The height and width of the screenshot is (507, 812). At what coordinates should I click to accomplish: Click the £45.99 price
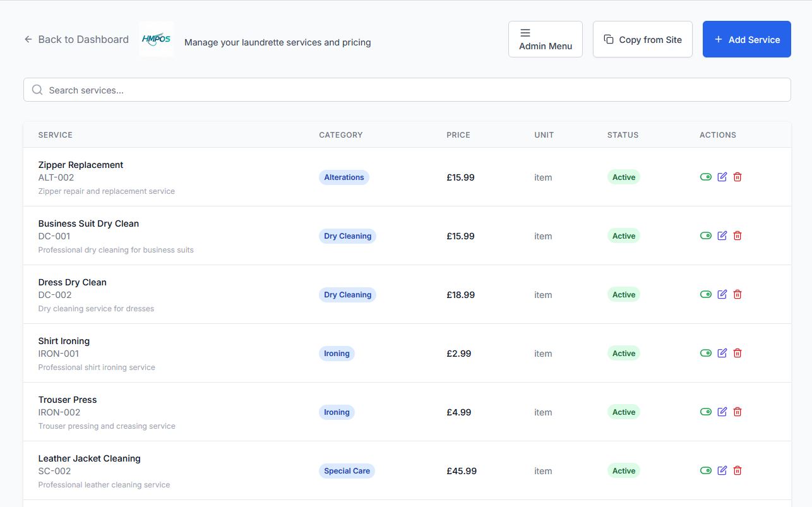click(x=462, y=471)
